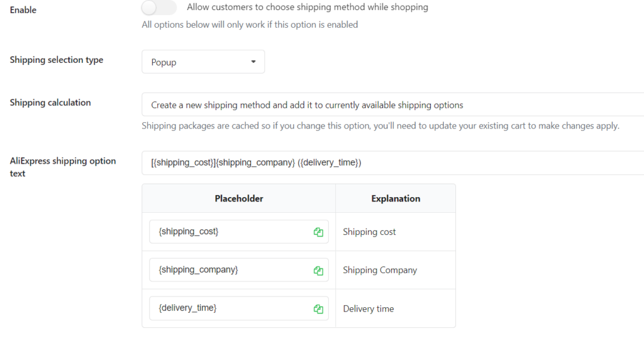
Task: Click the Shipping Company explanation cell
Action: (x=396, y=269)
